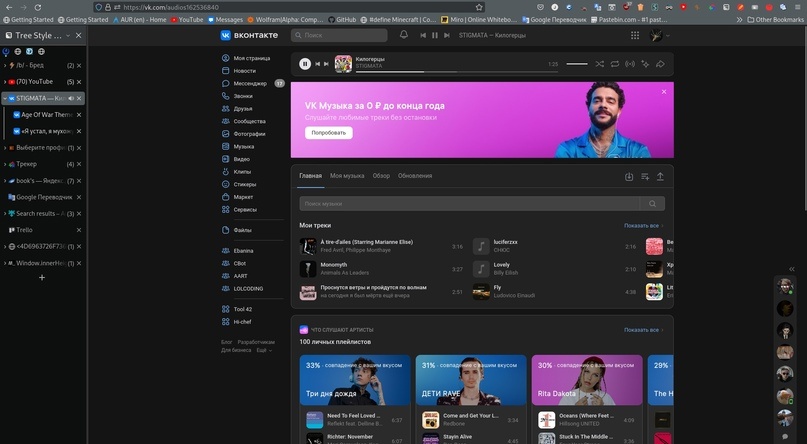807x444 pixels.
Task: Toggle repeat mode in the player
Action: (x=615, y=64)
